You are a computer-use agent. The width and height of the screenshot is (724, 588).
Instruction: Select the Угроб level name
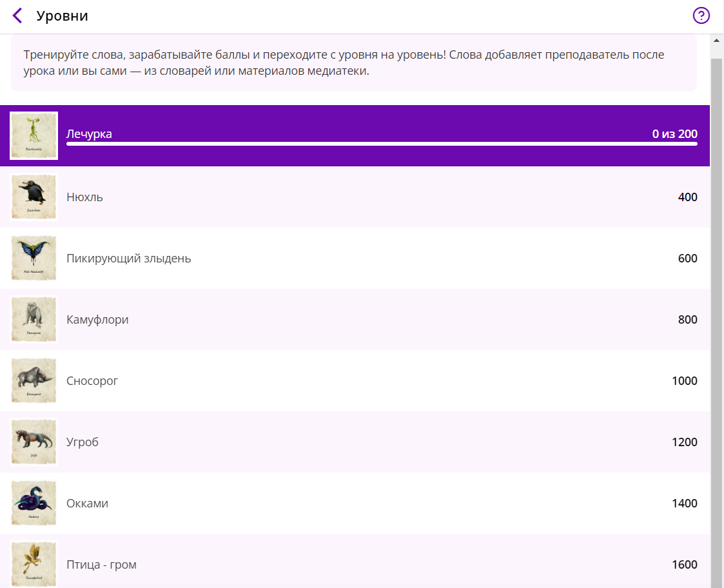[82, 442]
